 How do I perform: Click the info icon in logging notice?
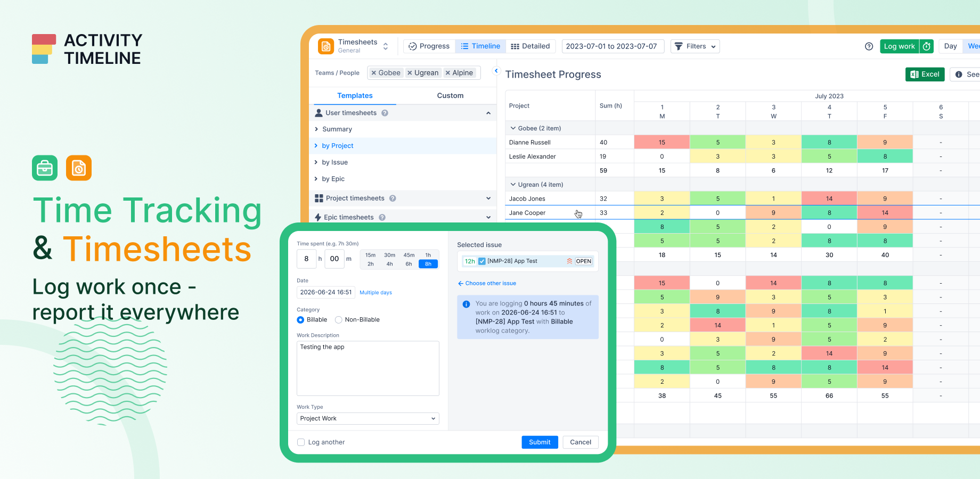(466, 304)
